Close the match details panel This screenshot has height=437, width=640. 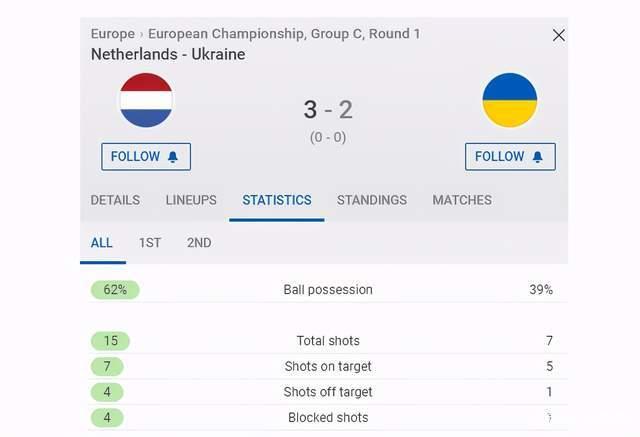coord(559,35)
